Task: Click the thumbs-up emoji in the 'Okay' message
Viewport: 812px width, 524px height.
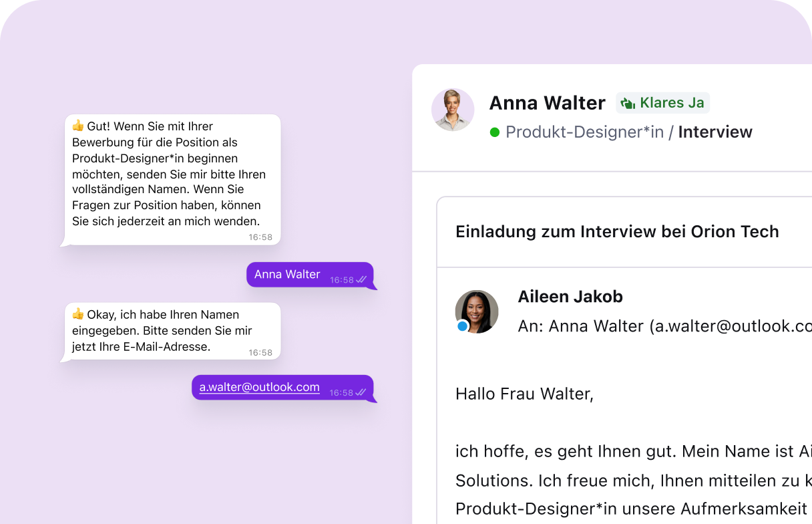Action: [x=78, y=314]
